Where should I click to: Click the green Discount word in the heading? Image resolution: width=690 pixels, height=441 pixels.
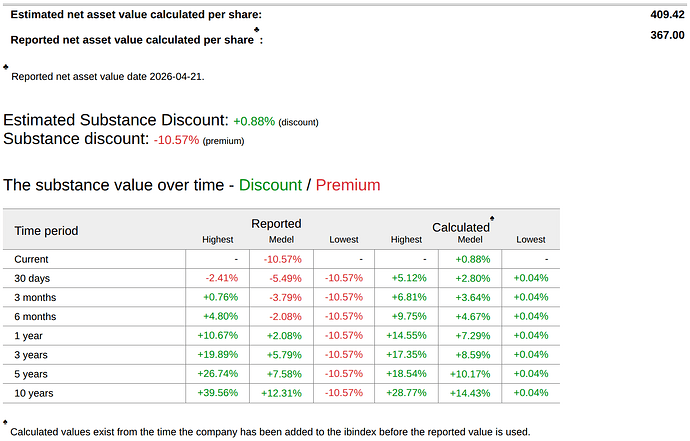(270, 185)
